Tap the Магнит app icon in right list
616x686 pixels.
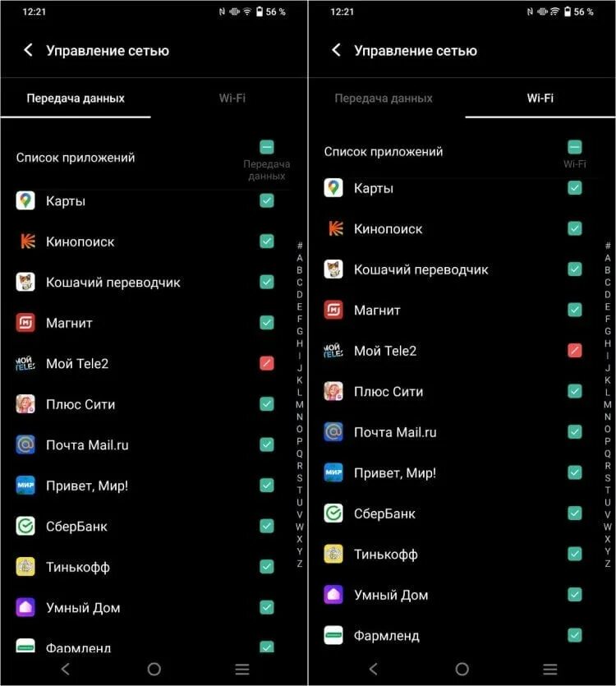[333, 311]
